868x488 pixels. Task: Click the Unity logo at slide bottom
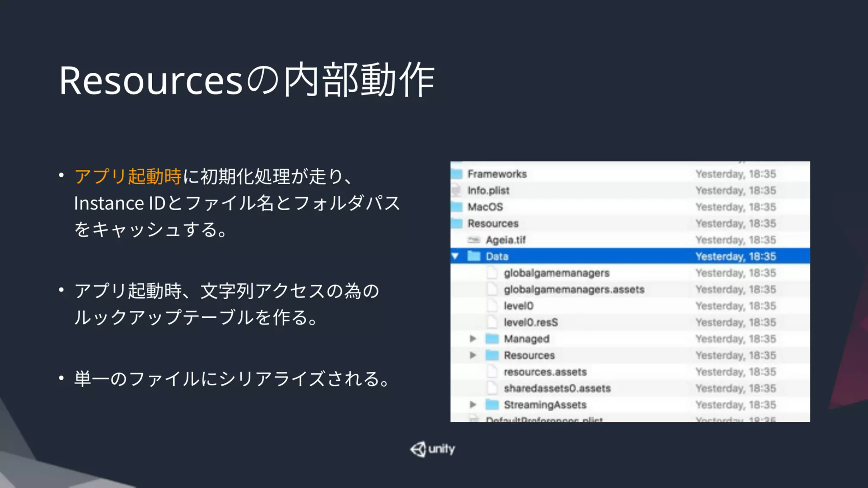pyautogui.click(x=433, y=449)
